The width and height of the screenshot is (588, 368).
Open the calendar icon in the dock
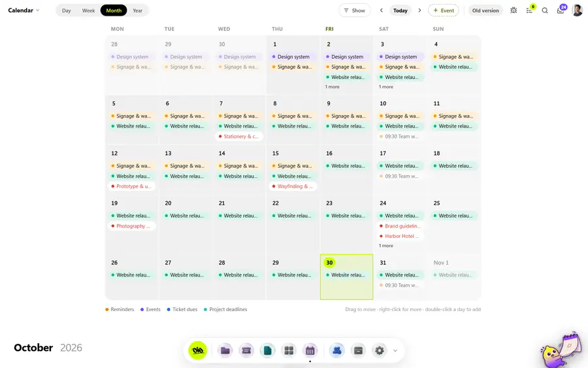[310, 350]
